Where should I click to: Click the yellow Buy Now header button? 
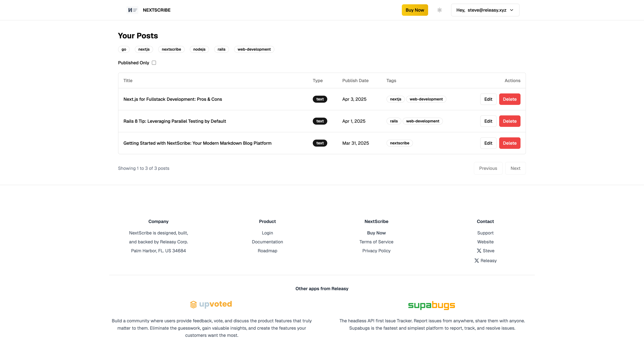click(415, 10)
